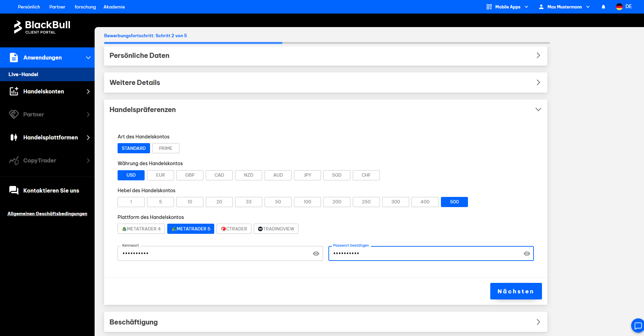Set leverage to 400
644x336 pixels.
coord(425,202)
